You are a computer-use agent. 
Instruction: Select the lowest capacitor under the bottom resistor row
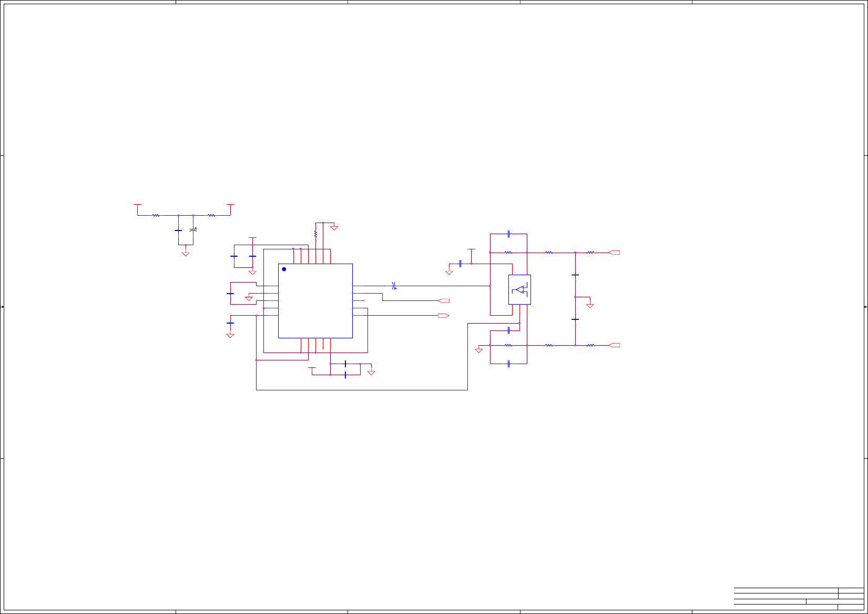(508, 364)
